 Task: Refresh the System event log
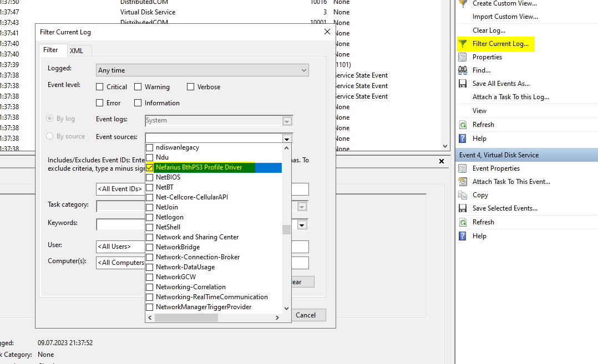[483, 124]
